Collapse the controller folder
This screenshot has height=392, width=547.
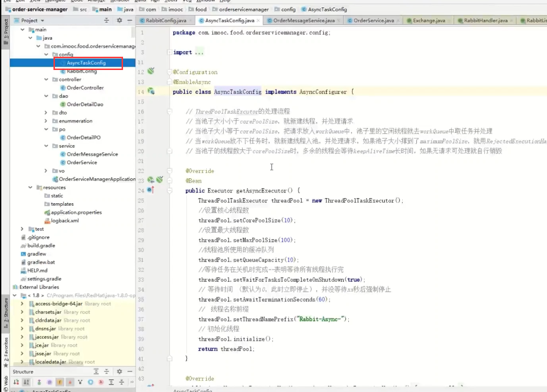pos(46,79)
